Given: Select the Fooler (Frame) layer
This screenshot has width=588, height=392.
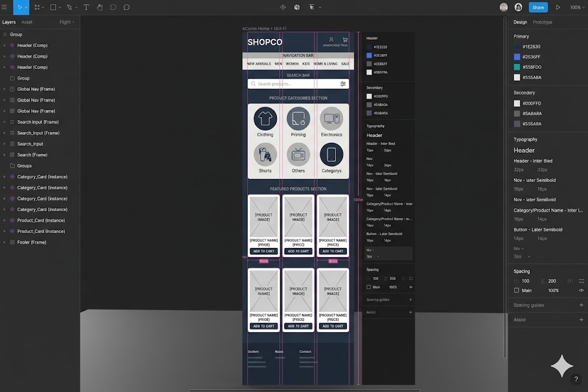Looking at the screenshot, I should point(40,242).
